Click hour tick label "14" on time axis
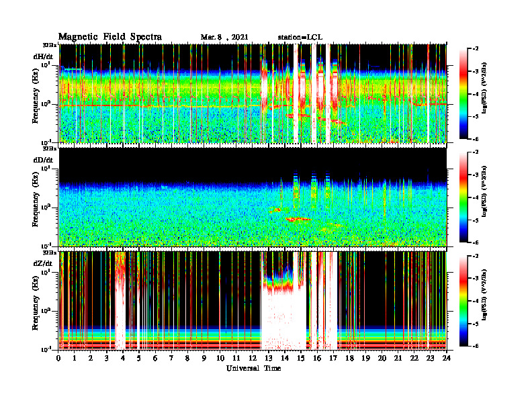The height and width of the screenshot is (411, 532). point(285,358)
